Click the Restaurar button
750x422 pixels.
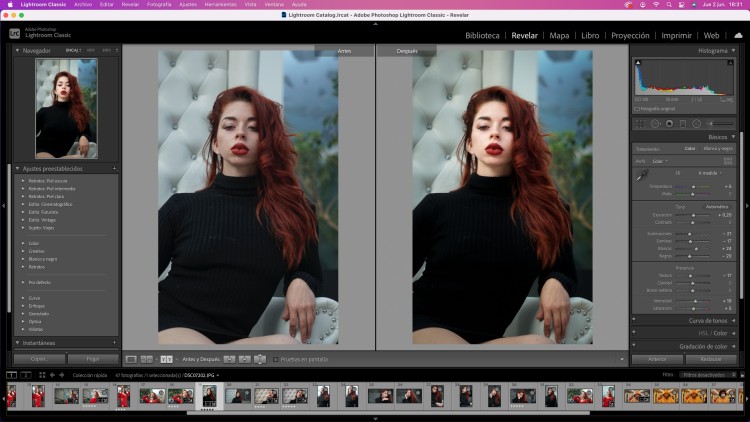pyautogui.click(x=711, y=359)
